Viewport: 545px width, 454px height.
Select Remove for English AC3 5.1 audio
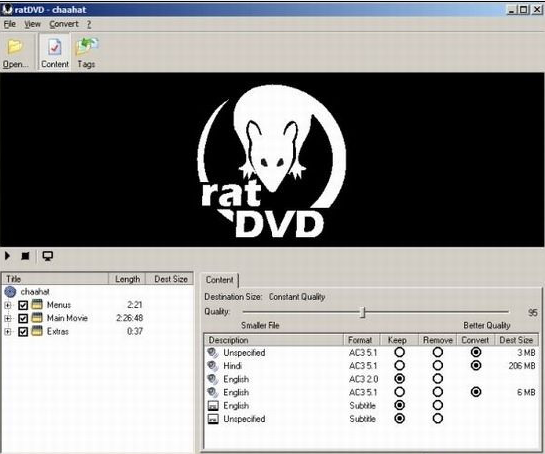(x=438, y=392)
